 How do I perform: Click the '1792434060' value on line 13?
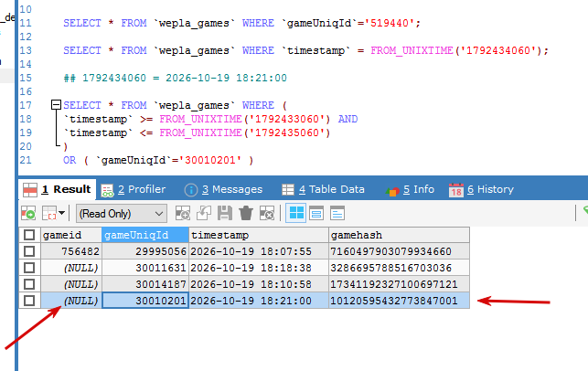498,50
